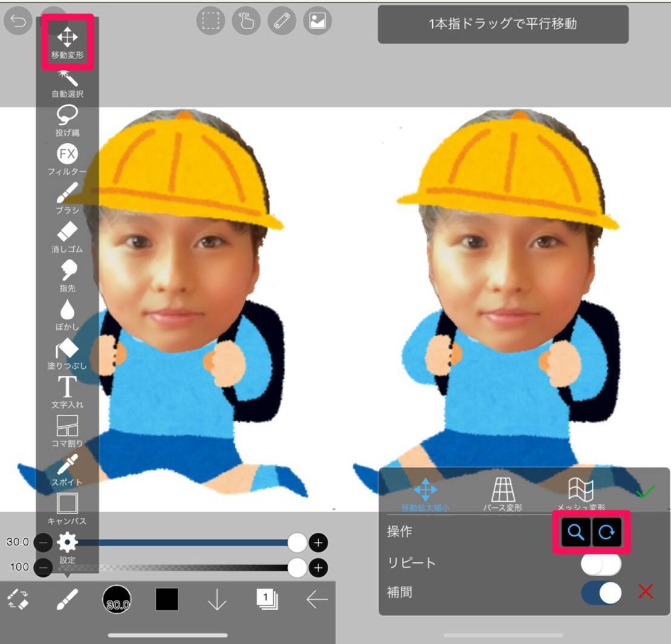Toggle the リピート switch
This screenshot has height=644, width=671.
point(601,564)
